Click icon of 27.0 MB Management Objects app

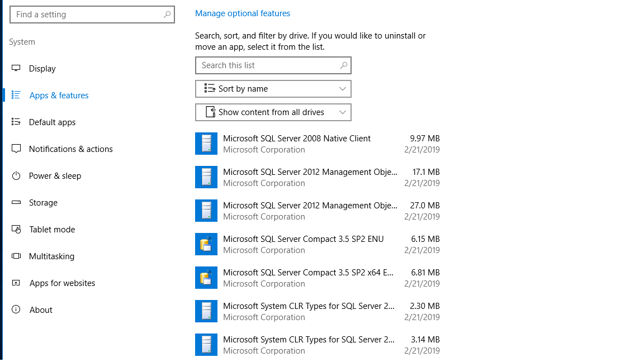pos(206,211)
